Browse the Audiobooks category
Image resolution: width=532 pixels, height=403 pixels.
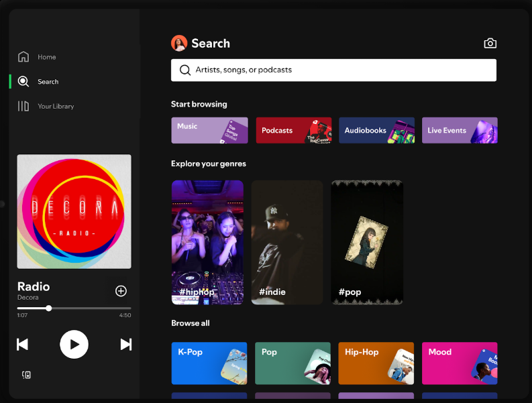[x=376, y=130]
